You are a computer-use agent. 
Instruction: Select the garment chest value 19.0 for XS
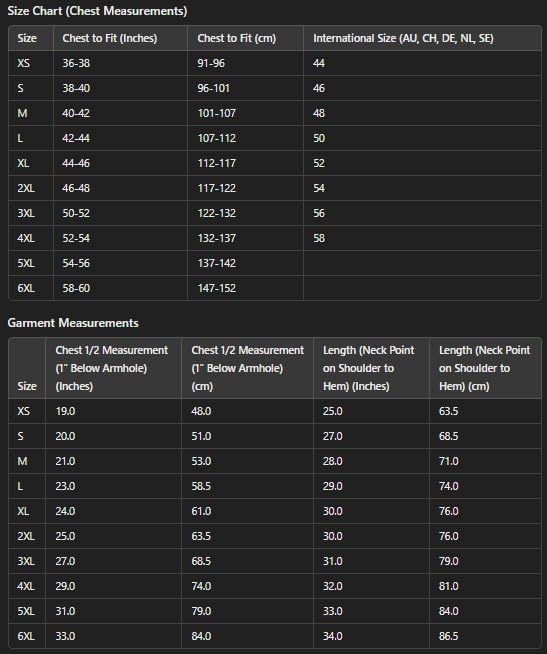pos(66,411)
